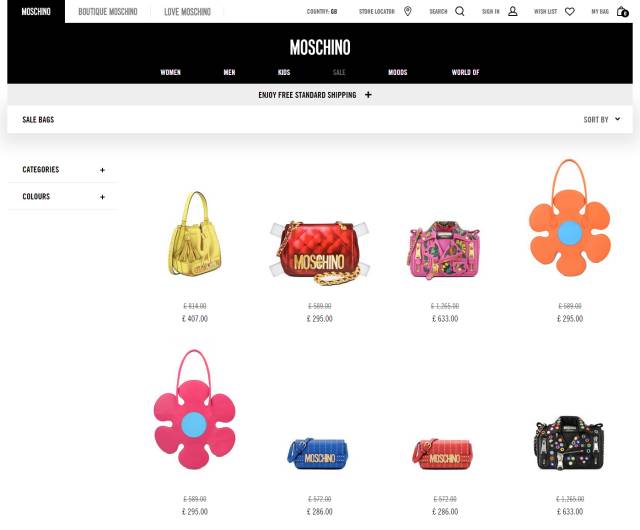View the yellow bucket bag product
Viewport: 640px width, 530px height.
(x=195, y=234)
